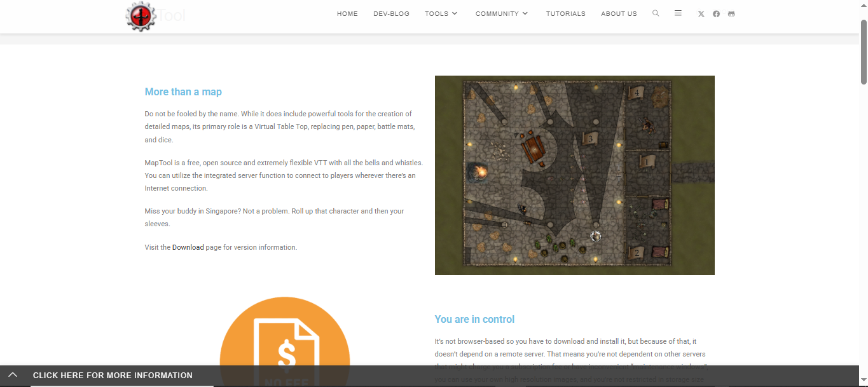Click the scrollbar up arrow
The height and width of the screenshot is (387, 868).
864,5
